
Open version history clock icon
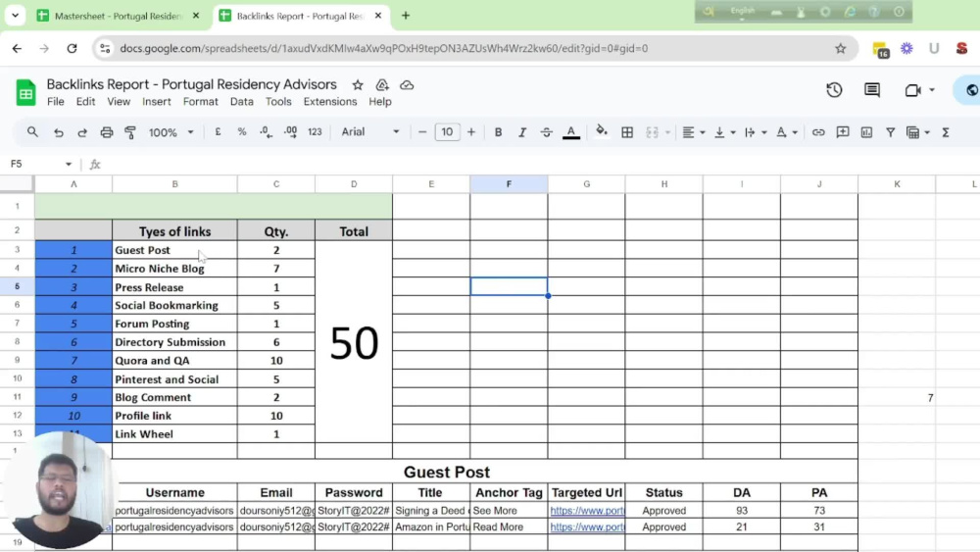834,90
